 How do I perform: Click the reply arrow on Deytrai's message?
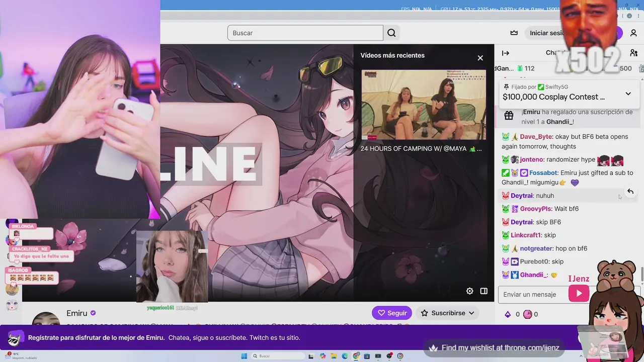[x=630, y=192]
